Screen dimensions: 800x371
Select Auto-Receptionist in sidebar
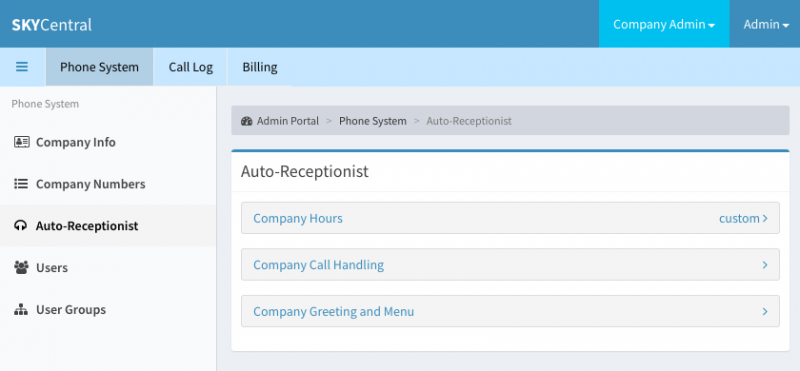tap(108, 226)
